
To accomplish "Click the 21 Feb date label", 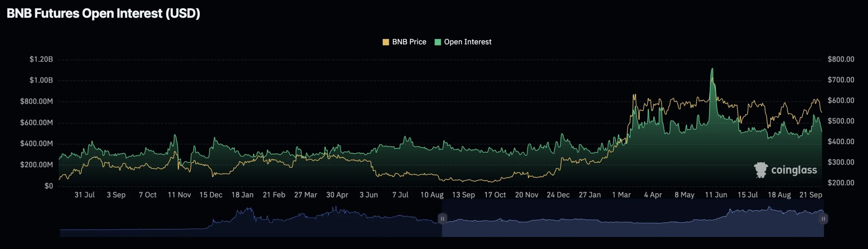I will (x=274, y=195).
